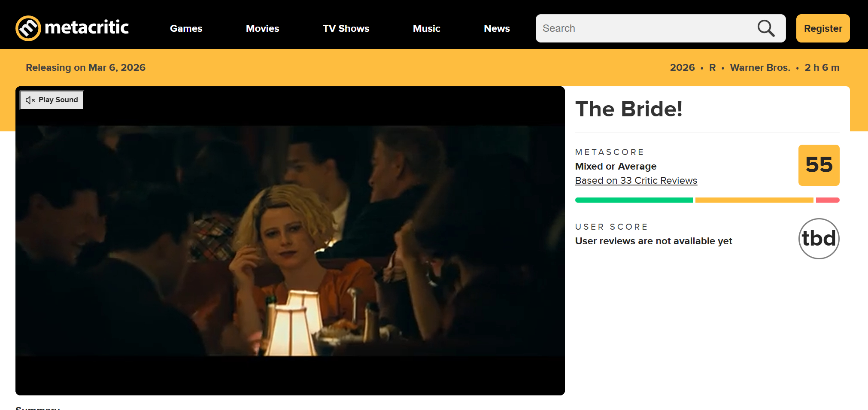Image resolution: width=868 pixels, height=410 pixels.
Task: Toggle Play Sound on the trailer
Action: pos(52,100)
